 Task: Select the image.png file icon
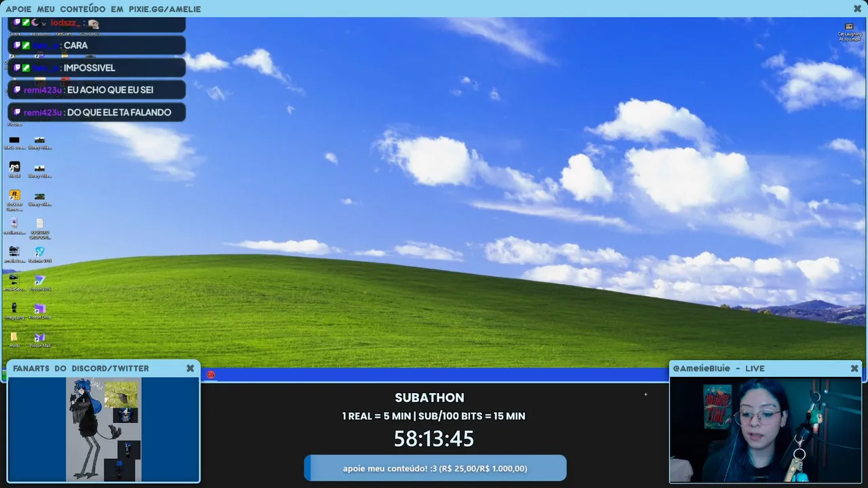click(x=14, y=310)
